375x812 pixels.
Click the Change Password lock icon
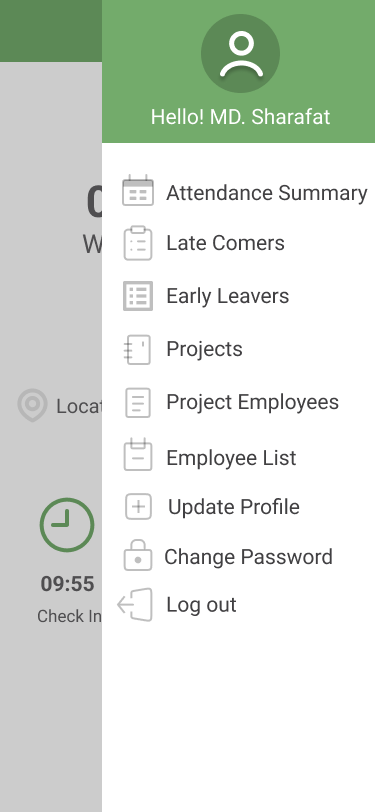click(138, 555)
